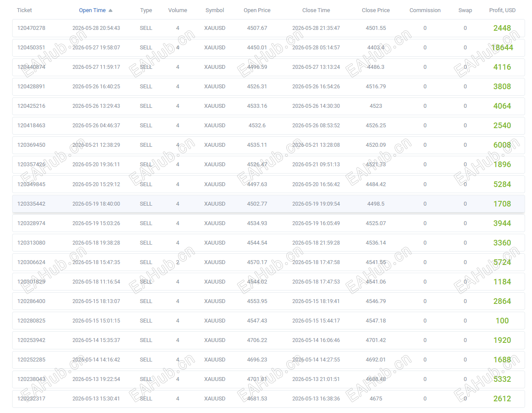Screen dimensions: 532x413
Task: Click profit value 2448
Action: pyautogui.click(x=502, y=28)
